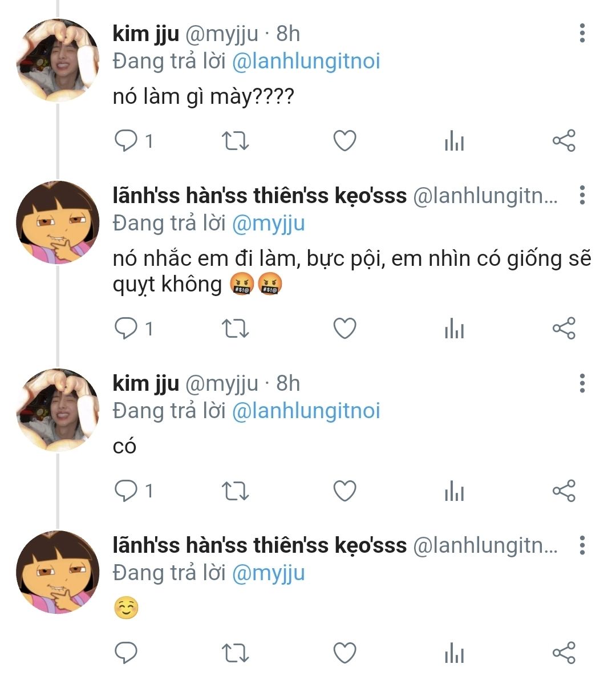
Task: View analytics for the "có" reply
Action: 454,491
